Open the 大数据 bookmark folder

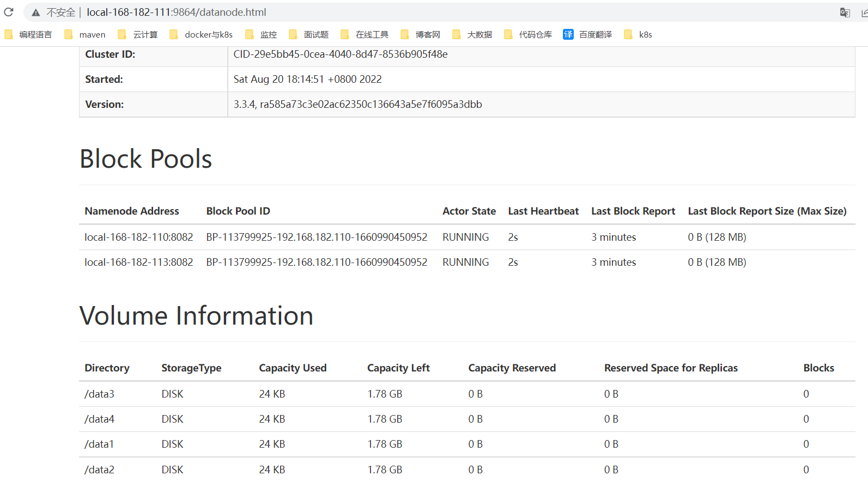472,34
